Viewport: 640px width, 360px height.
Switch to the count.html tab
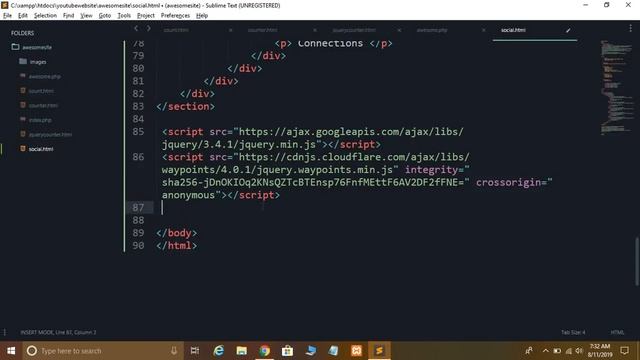click(x=176, y=30)
